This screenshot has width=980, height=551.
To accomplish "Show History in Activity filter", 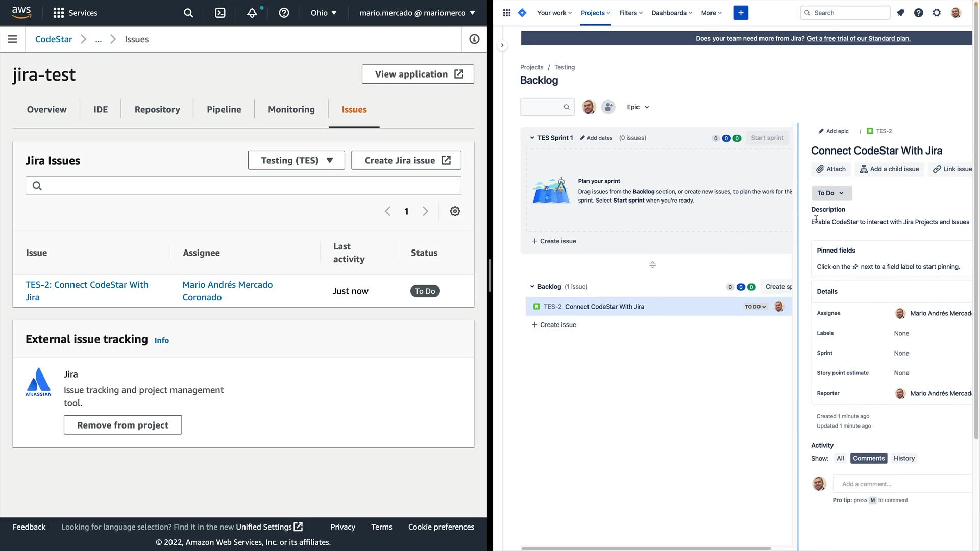I will [x=903, y=458].
